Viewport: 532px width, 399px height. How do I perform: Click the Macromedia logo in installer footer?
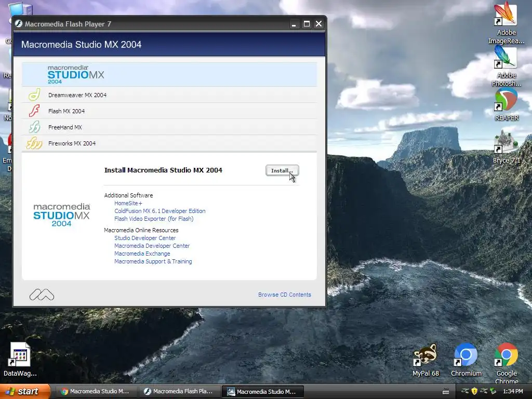point(42,295)
